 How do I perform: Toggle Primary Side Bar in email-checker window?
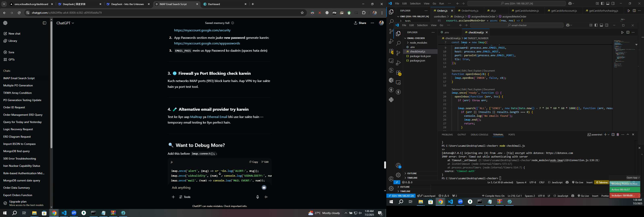coord(596,25)
